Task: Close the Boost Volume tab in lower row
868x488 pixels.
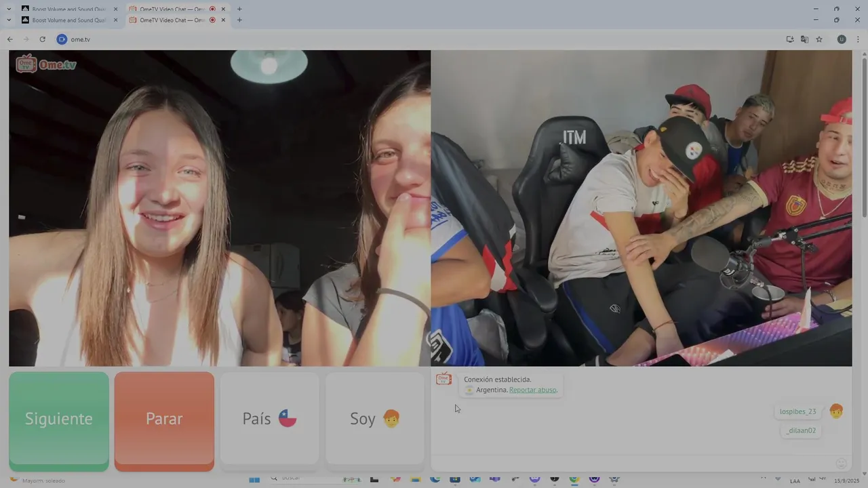Action: click(x=115, y=20)
